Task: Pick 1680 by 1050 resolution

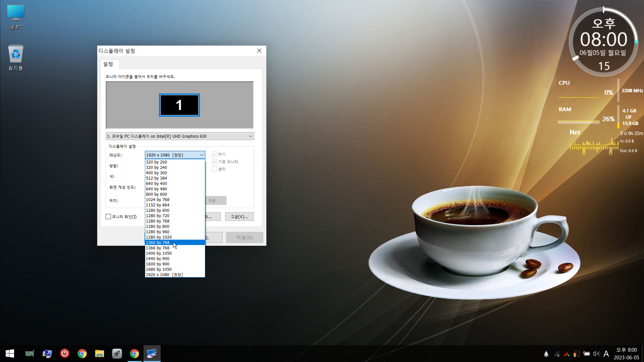Action: 175,269
